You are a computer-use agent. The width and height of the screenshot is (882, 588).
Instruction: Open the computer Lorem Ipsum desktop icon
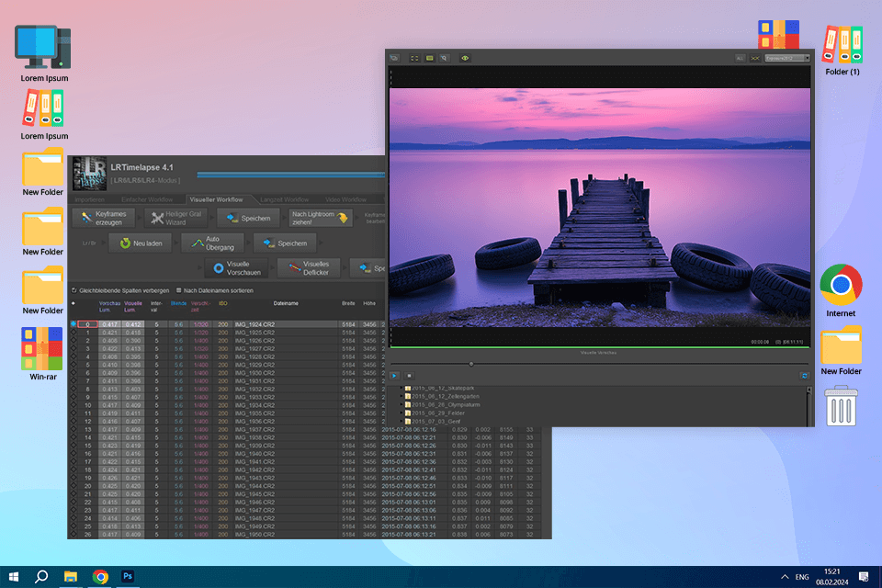(44, 54)
